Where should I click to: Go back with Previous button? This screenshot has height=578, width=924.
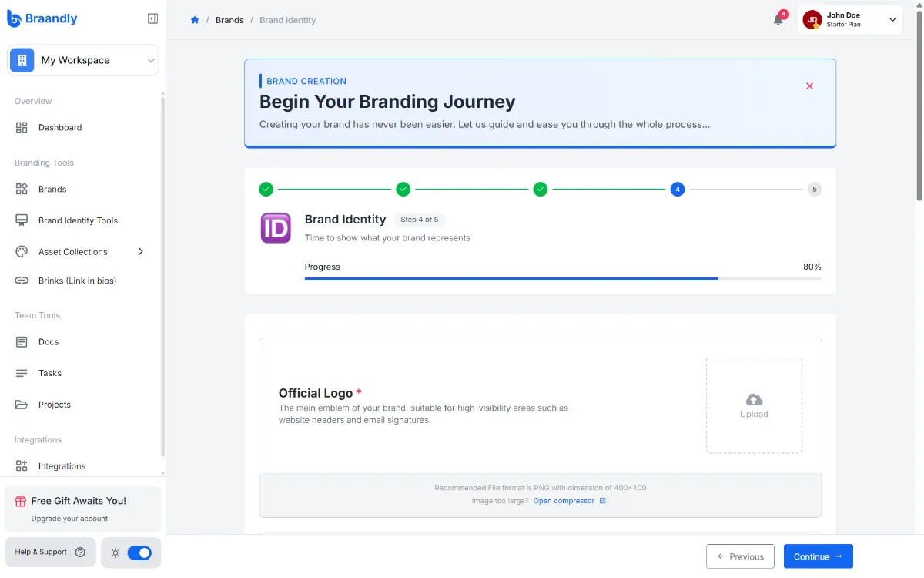(740, 556)
